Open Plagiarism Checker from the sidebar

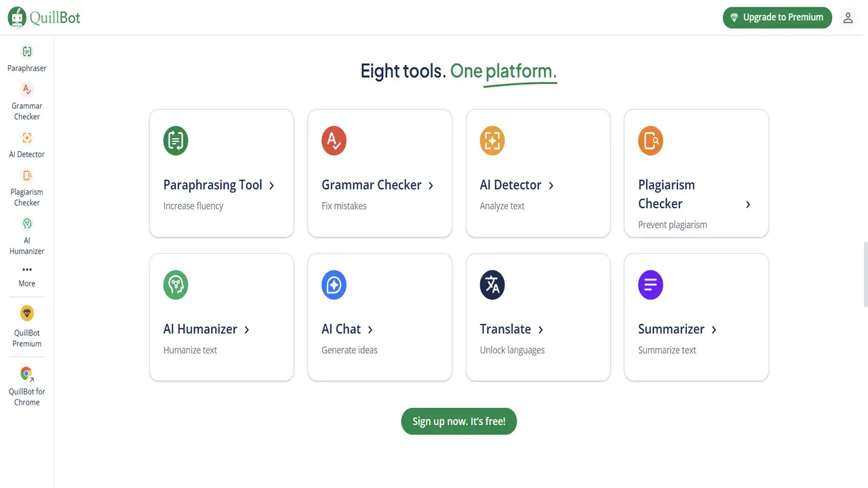click(26, 175)
